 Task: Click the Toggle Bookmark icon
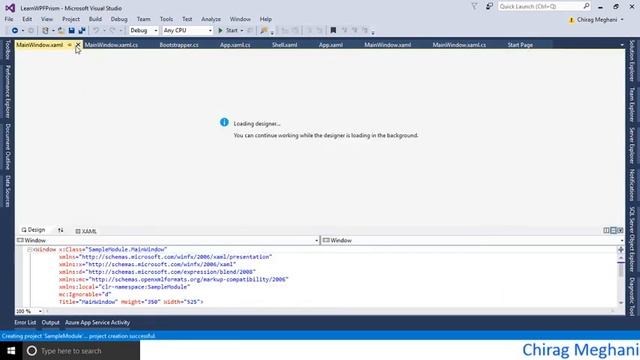tap(333, 31)
